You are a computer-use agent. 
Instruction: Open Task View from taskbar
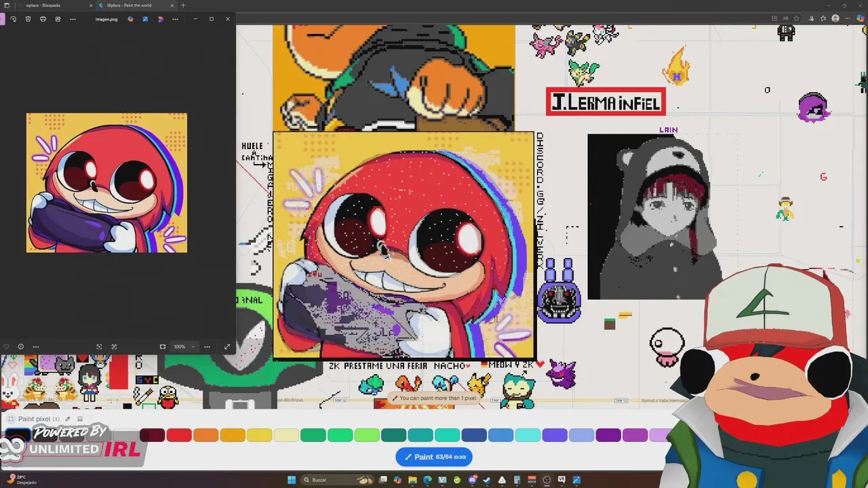[x=383, y=480]
